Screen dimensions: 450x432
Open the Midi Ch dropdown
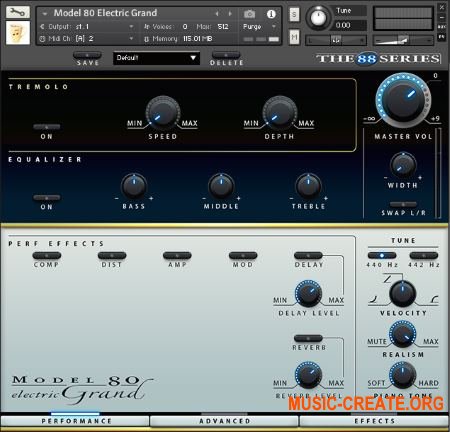[86, 39]
